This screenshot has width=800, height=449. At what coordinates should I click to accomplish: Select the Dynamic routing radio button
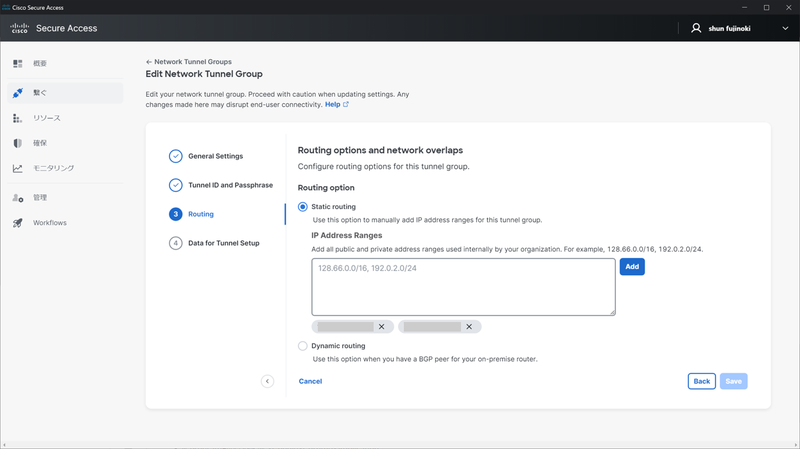click(303, 346)
